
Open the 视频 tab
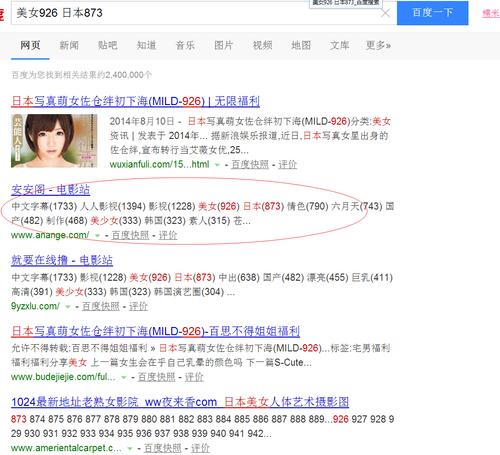click(262, 45)
